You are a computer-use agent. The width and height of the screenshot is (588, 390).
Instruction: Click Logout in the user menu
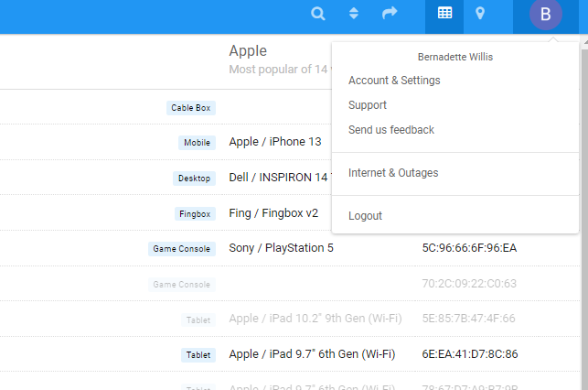365,216
